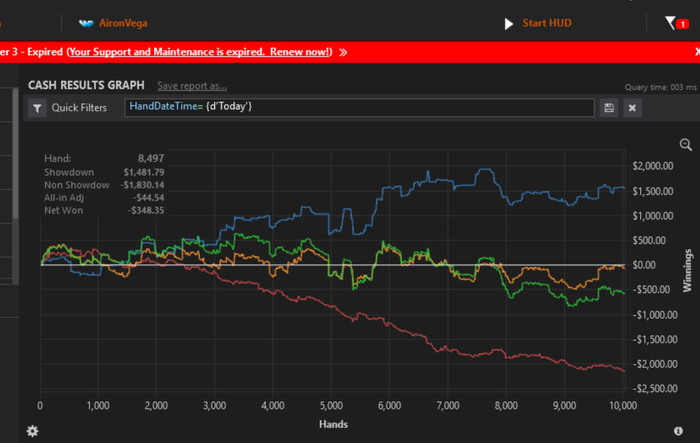Viewport: 700px width, 443px height.
Task: Open graph settings gear icon
Action: [x=33, y=431]
